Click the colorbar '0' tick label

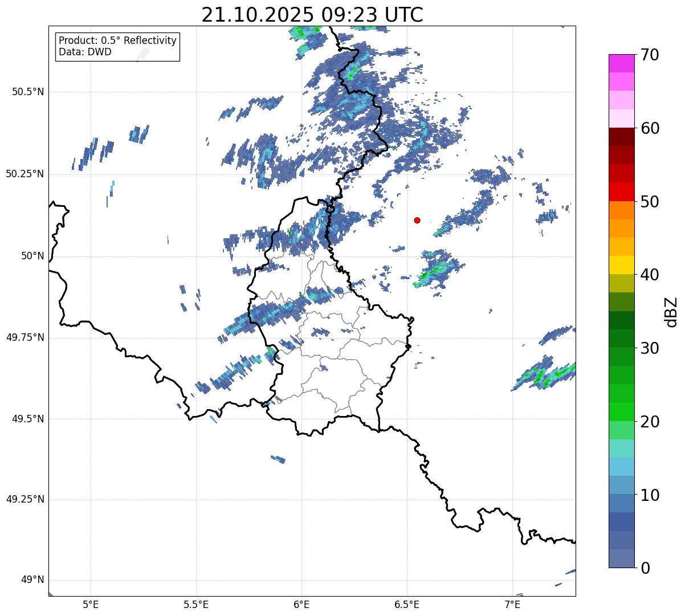tap(645, 568)
